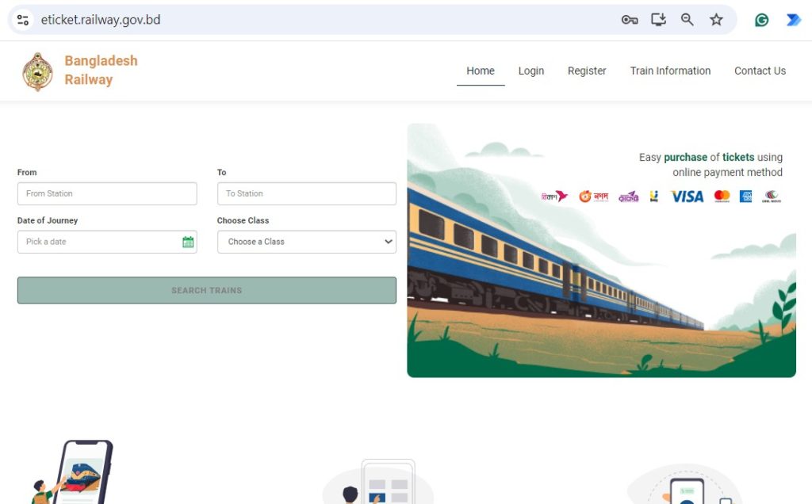Click the Mastercard payment logo

coord(722,196)
